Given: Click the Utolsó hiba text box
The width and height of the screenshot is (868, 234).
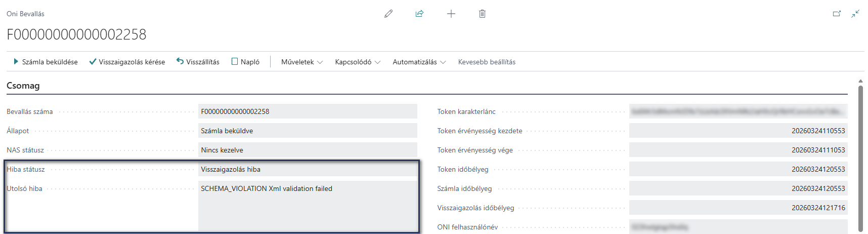Looking at the screenshot, I should coord(308,206).
